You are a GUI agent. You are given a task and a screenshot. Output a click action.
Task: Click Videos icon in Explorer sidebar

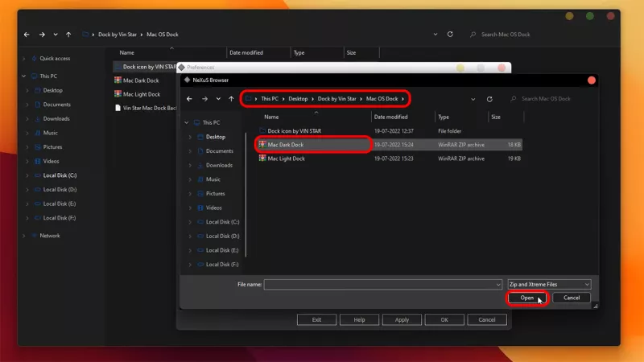37,162
